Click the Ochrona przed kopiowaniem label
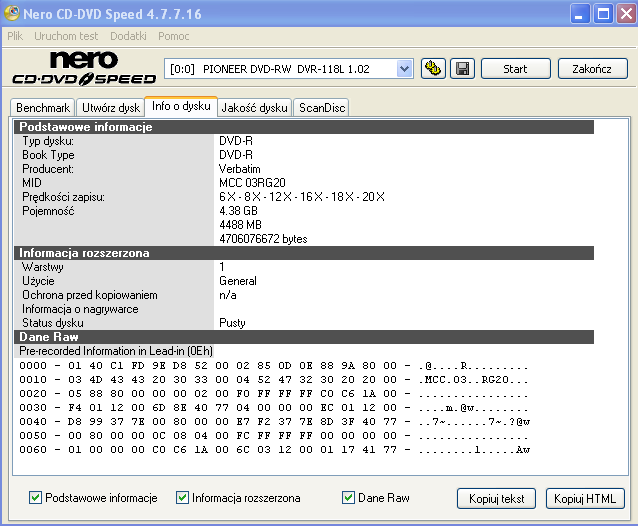Viewport: 638px width, 526px height. pos(90,295)
